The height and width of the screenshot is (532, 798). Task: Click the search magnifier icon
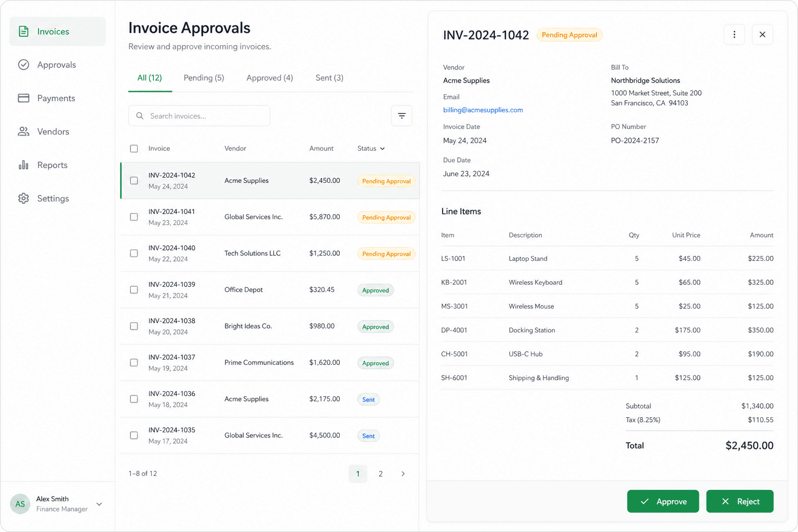click(x=140, y=116)
